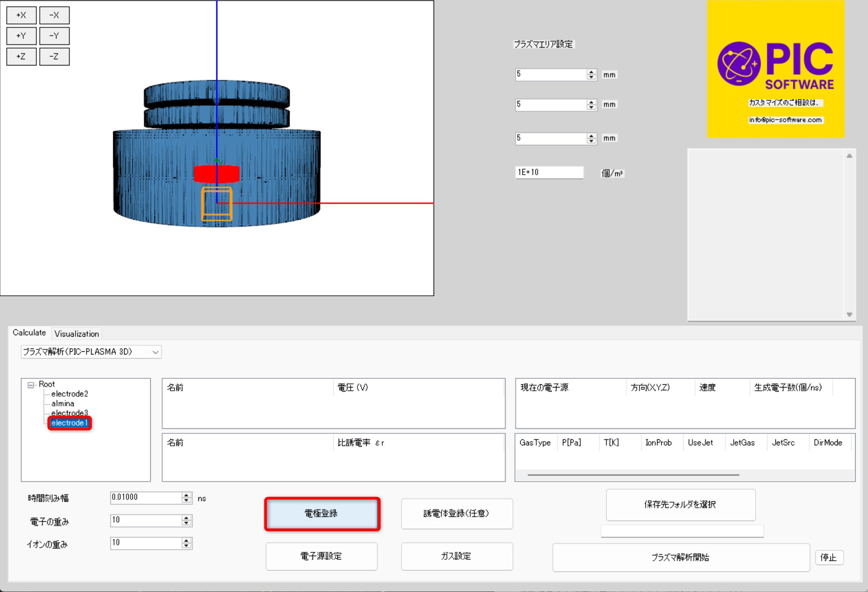868x592 pixels.
Task: Click the プラズマ解析開始 button
Action: pyautogui.click(x=681, y=558)
